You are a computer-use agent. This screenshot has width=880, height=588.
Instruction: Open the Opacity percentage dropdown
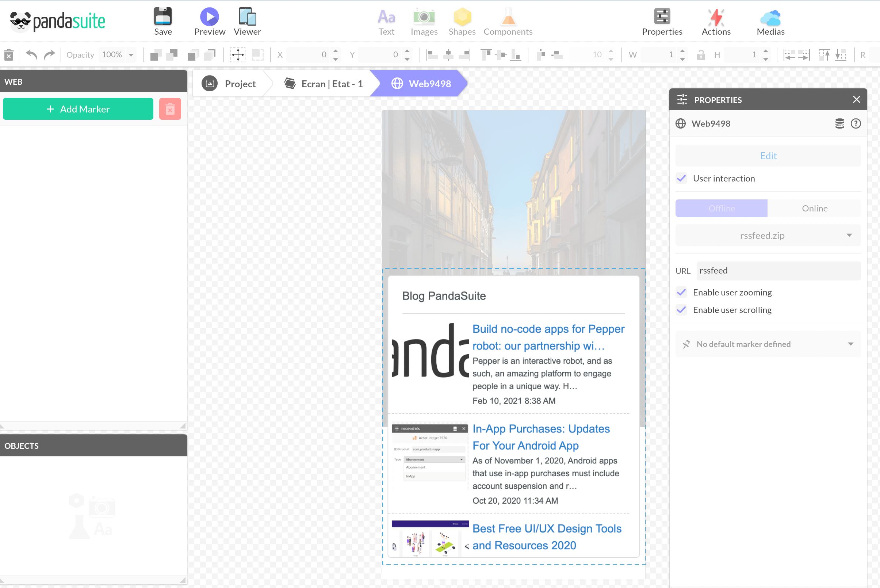(x=131, y=54)
